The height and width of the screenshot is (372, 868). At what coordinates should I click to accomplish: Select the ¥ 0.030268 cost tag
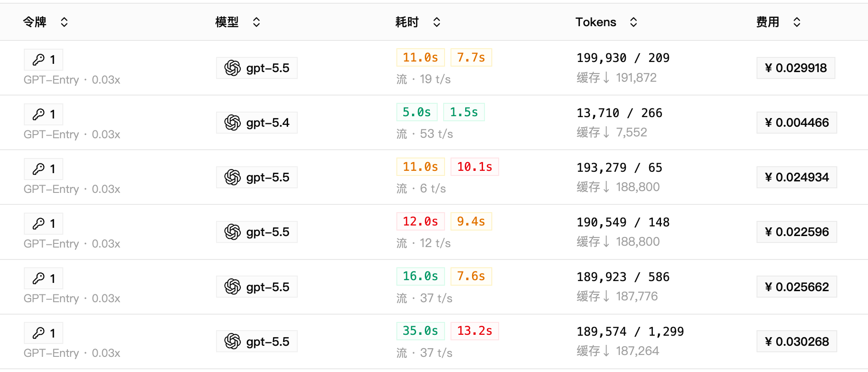[x=797, y=342]
